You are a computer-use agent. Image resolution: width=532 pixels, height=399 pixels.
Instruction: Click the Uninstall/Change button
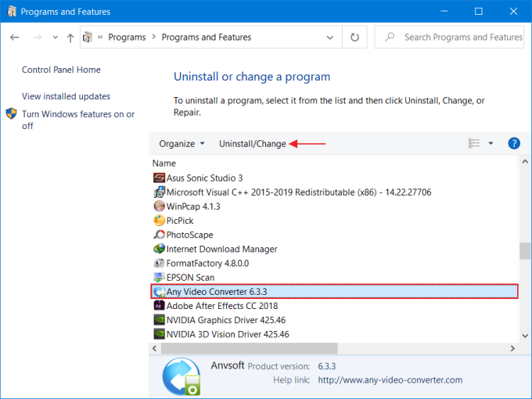253,143
